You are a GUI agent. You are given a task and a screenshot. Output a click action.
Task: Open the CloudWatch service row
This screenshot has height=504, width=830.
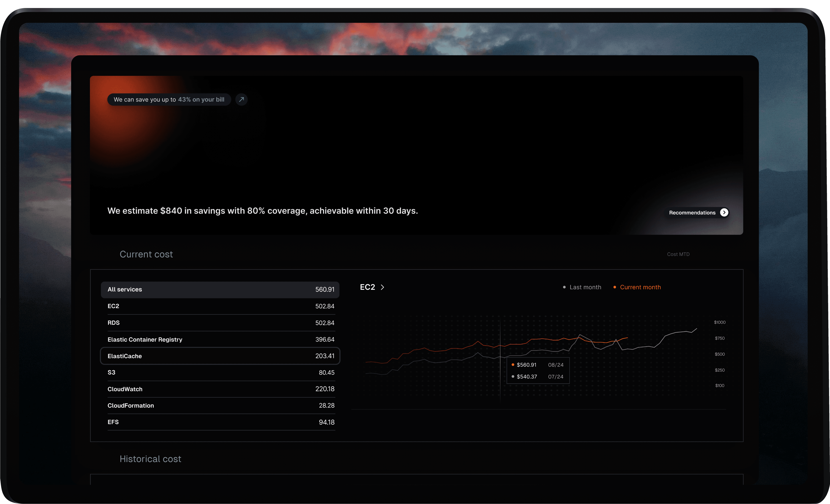pos(220,389)
